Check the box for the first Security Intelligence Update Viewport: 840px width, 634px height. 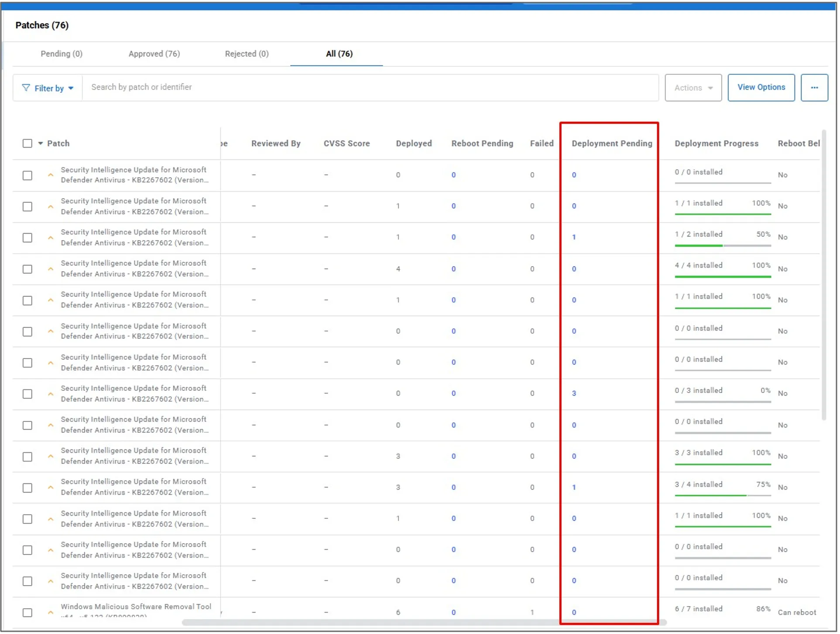(27, 175)
